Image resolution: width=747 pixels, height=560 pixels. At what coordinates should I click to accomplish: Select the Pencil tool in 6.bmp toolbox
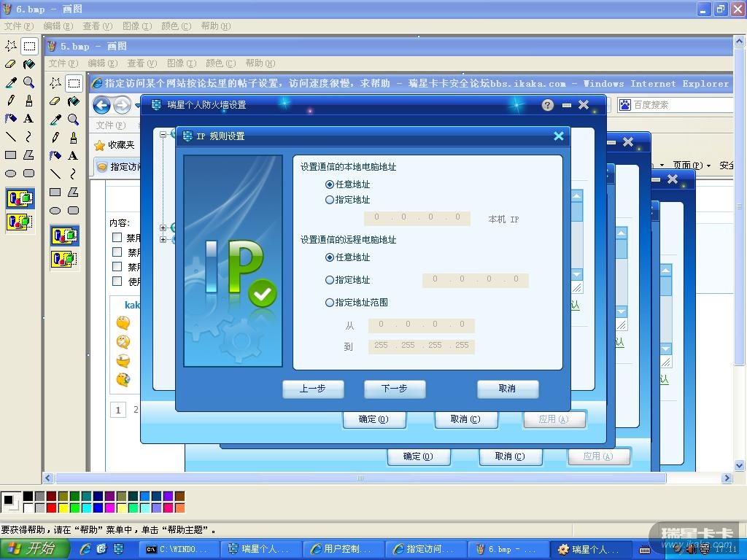tap(10, 100)
